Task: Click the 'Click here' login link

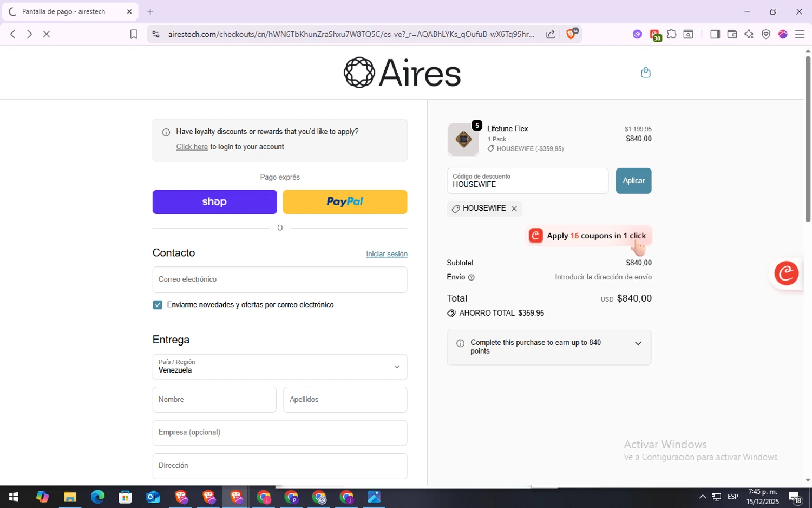Action: [x=192, y=147]
